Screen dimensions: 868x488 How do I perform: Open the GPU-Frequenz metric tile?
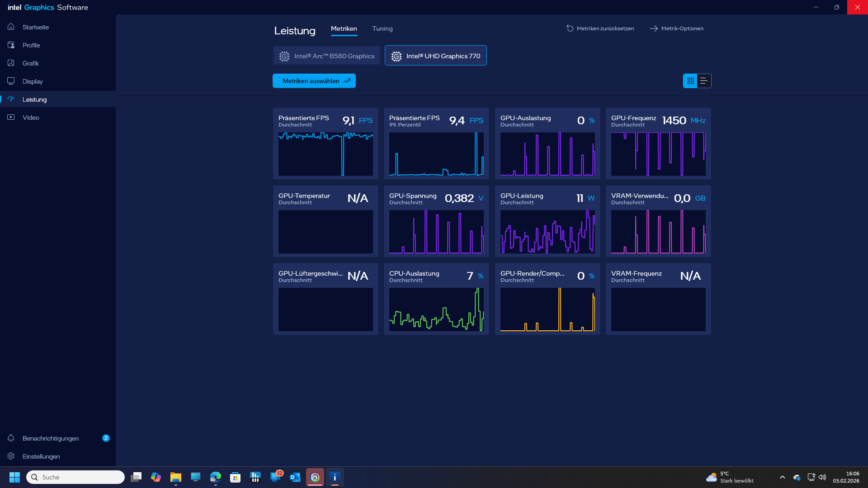[658, 143]
